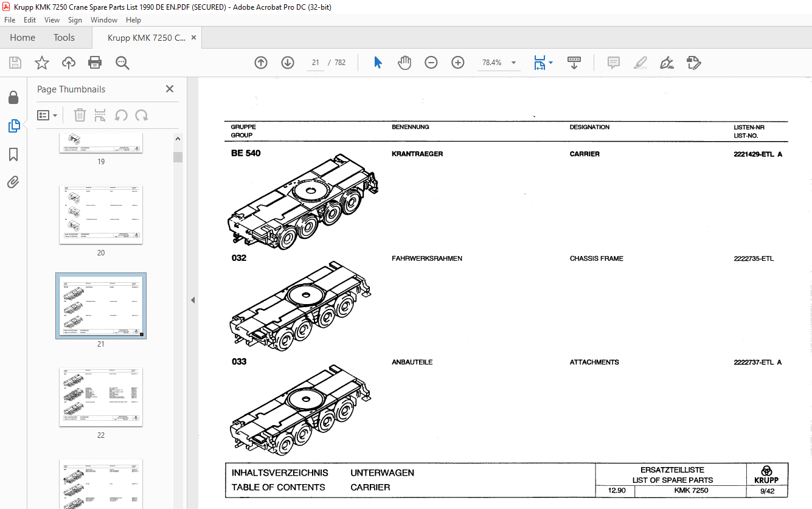
Task: Click the FAHRWERKSRAHMEN text
Action: (x=427, y=258)
